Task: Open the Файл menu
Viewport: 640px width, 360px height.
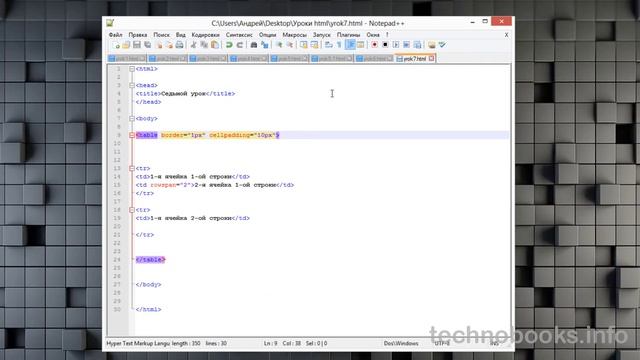Action: [x=116, y=35]
